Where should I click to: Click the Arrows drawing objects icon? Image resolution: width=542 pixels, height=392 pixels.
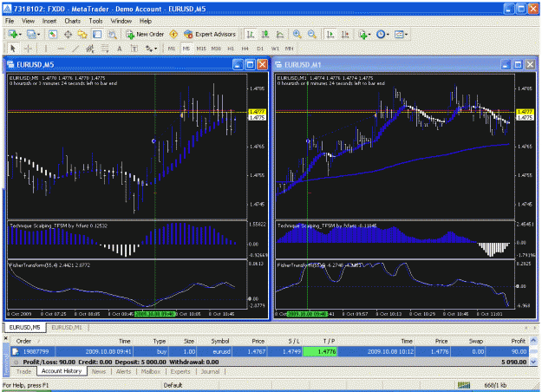coord(149,49)
